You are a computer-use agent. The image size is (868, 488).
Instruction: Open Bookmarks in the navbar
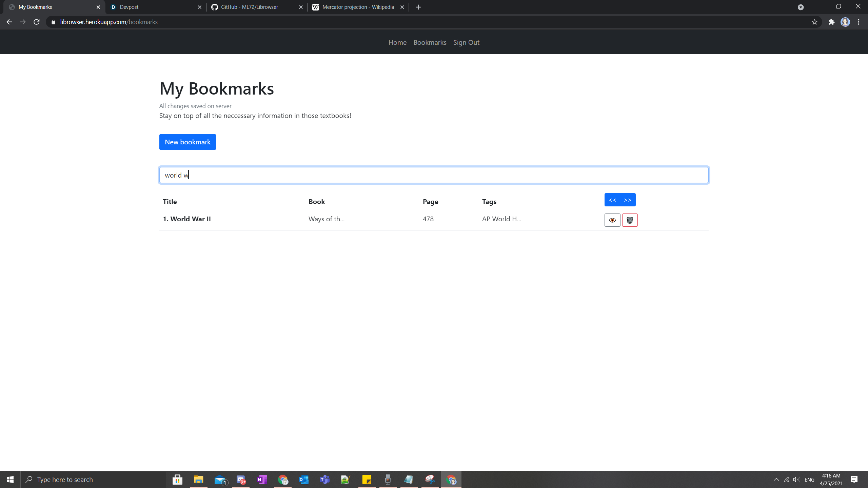(430, 42)
